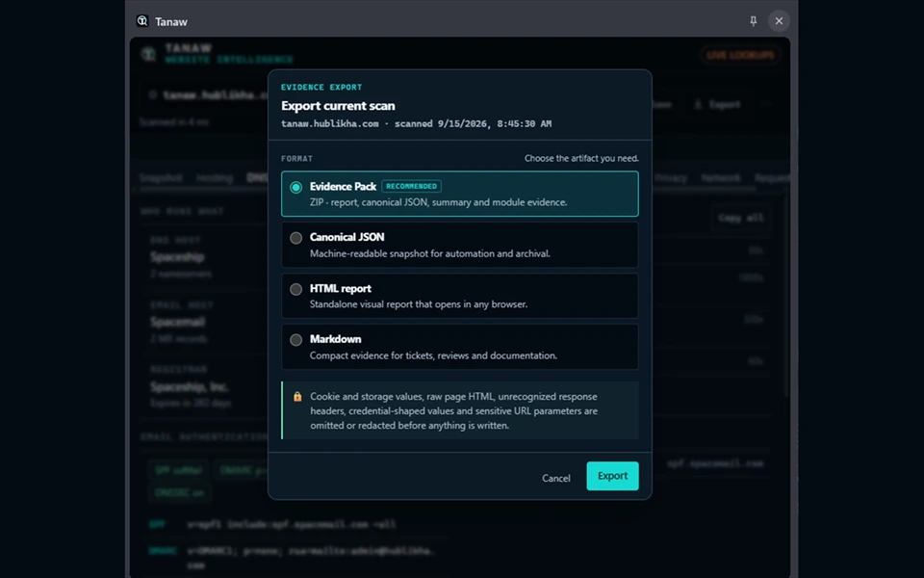Open the blurred Snapshot tab in background
This screenshot has height=578, width=924.
pyautogui.click(x=161, y=178)
